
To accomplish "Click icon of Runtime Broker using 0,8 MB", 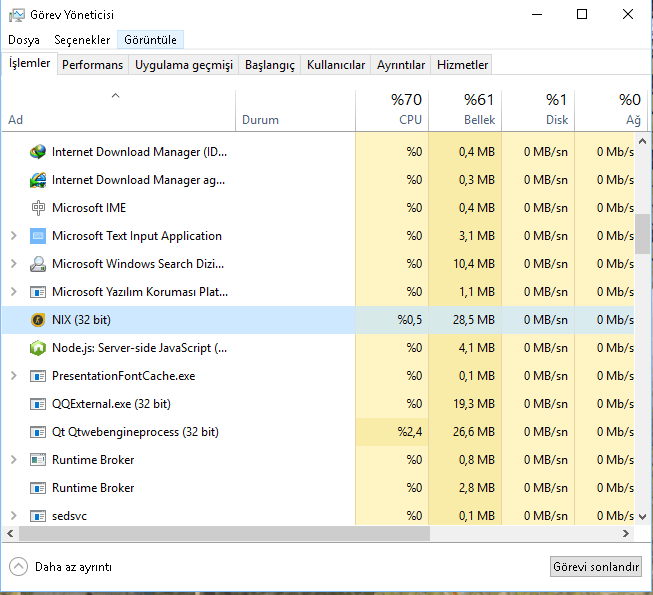I will pos(38,460).
